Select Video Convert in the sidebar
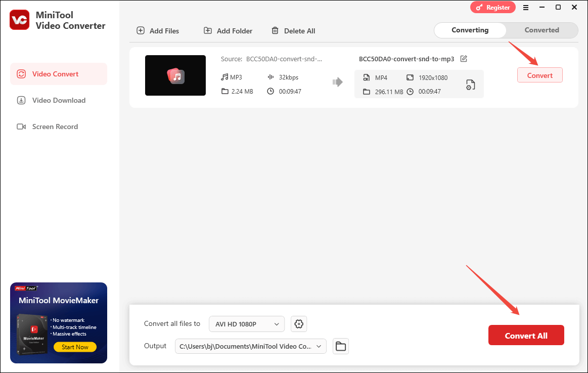588x373 pixels. click(59, 74)
